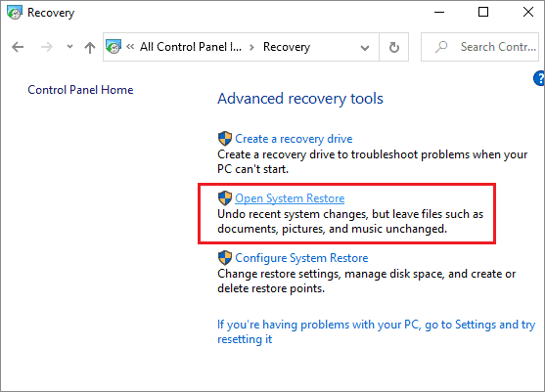545x392 pixels.
Task: Click the Back navigation arrow
Action: tap(18, 47)
